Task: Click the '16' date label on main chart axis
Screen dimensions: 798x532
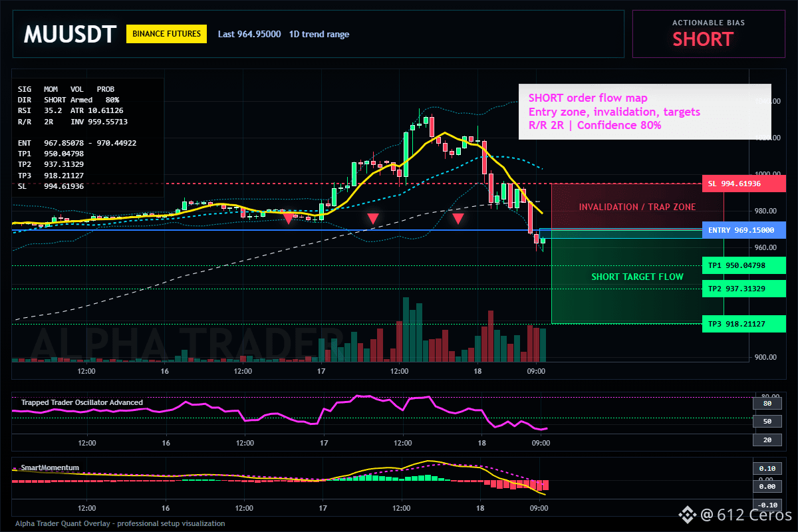Action: coord(166,371)
